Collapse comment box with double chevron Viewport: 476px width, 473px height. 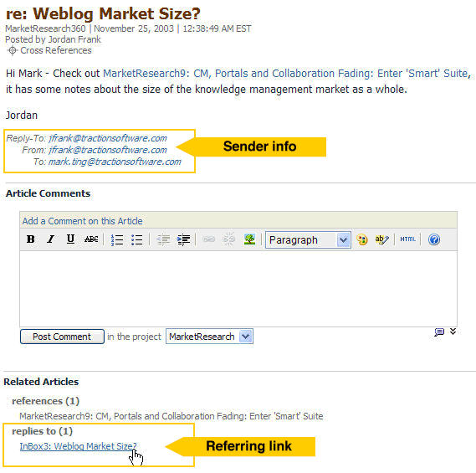point(453,332)
